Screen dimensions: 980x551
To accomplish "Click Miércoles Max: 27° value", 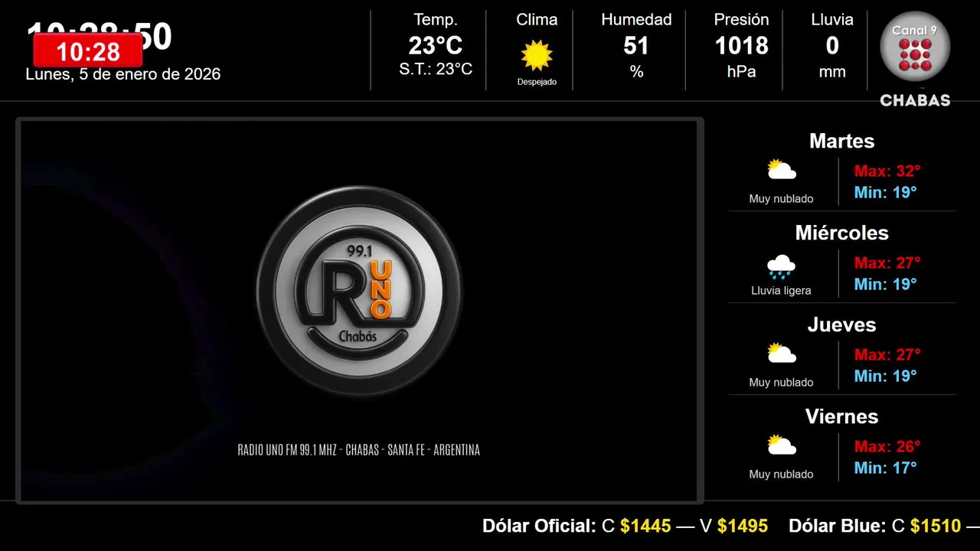I will 887,262.
